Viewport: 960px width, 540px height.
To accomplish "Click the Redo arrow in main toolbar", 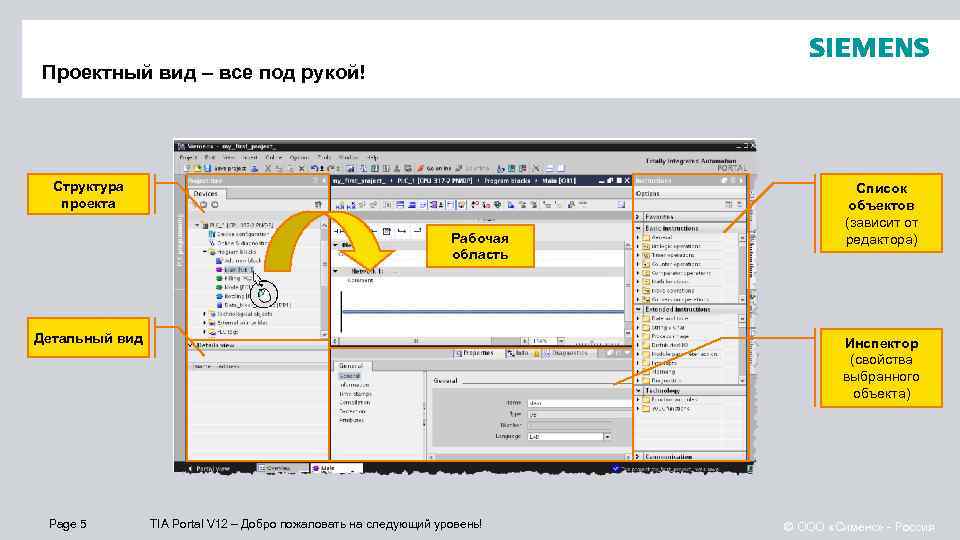I will (x=331, y=168).
